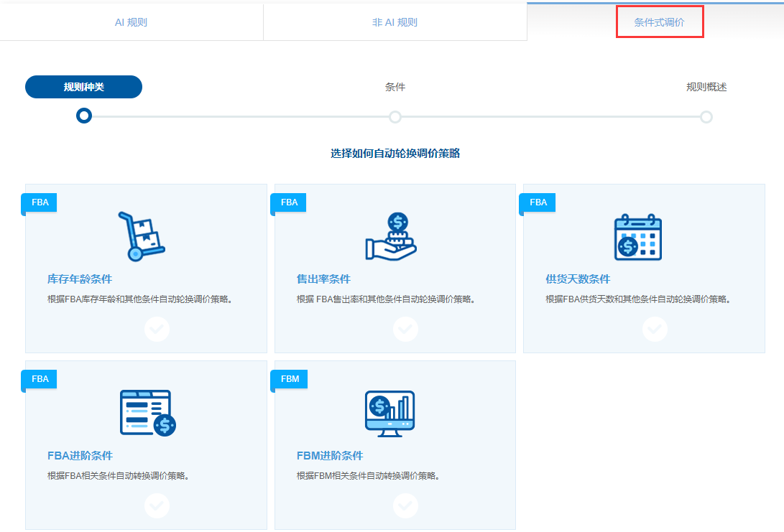Open the 条件式调价 tab
Screen dimensions: 784x532
pos(659,22)
